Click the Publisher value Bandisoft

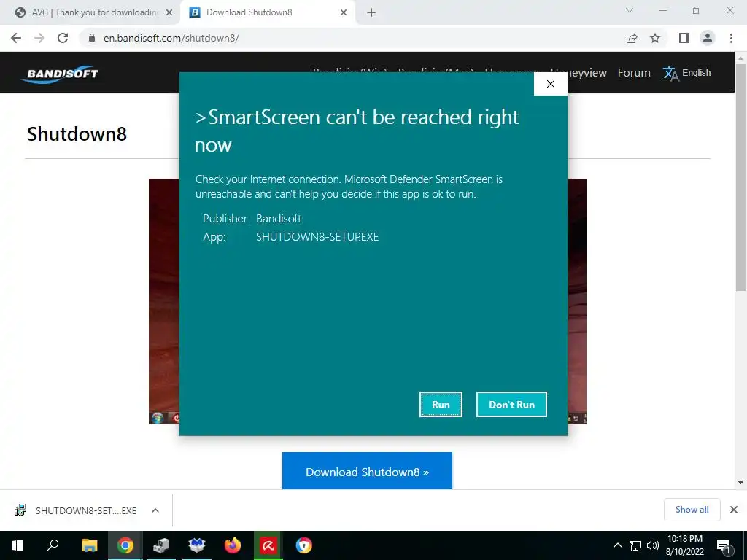pos(279,219)
